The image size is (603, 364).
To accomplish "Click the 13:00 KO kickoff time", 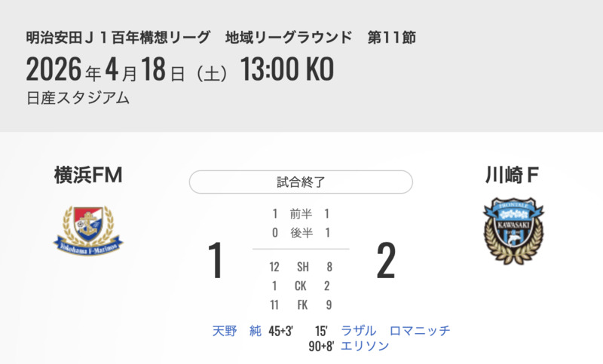I will (x=286, y=70).
